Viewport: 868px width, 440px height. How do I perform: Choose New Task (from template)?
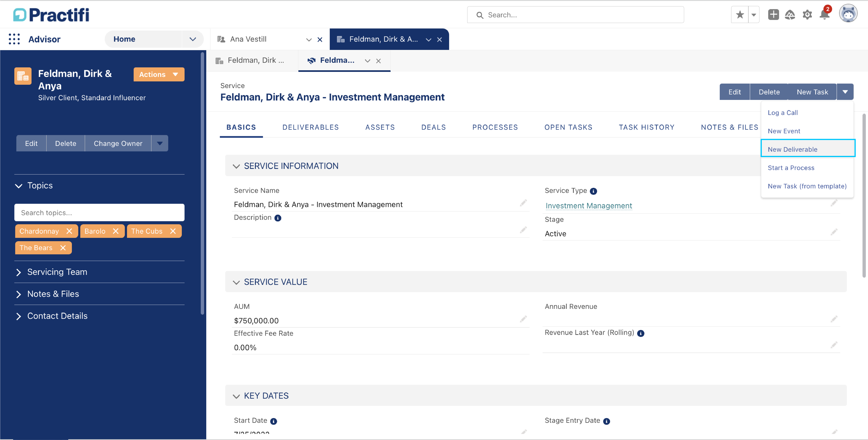click(807, 186)
